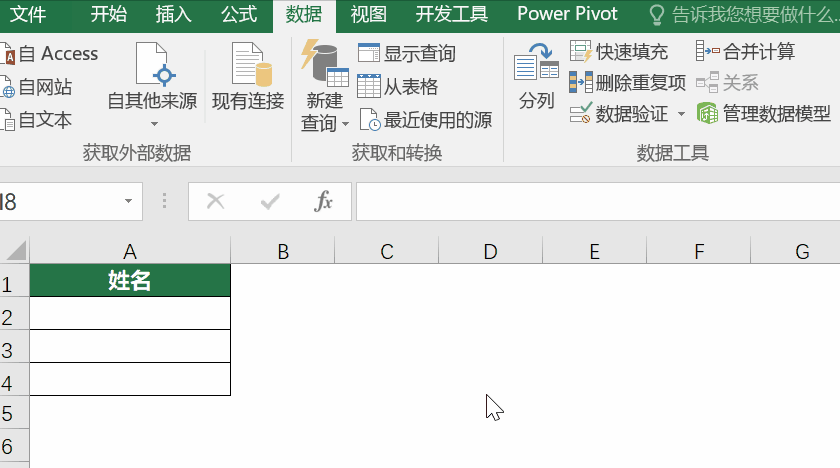Switch to the 开始 tab
The height and width of the screenshot is (468, 840).
(x=108, y=14)
